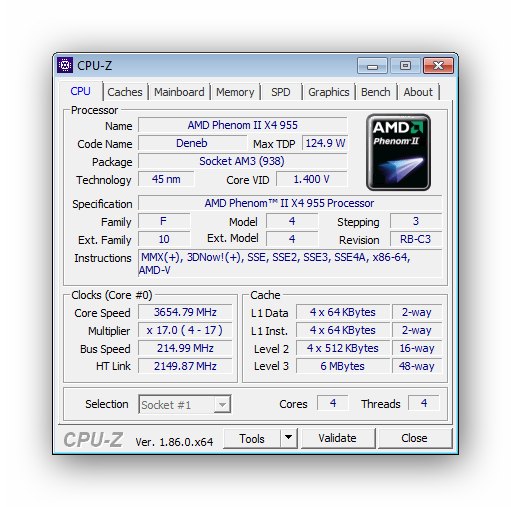
Task: Select the SPD tab
Action: [x=281, y=92]
